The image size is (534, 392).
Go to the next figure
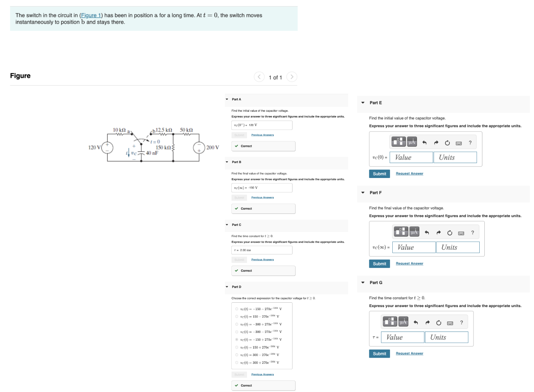click(292, 77)
